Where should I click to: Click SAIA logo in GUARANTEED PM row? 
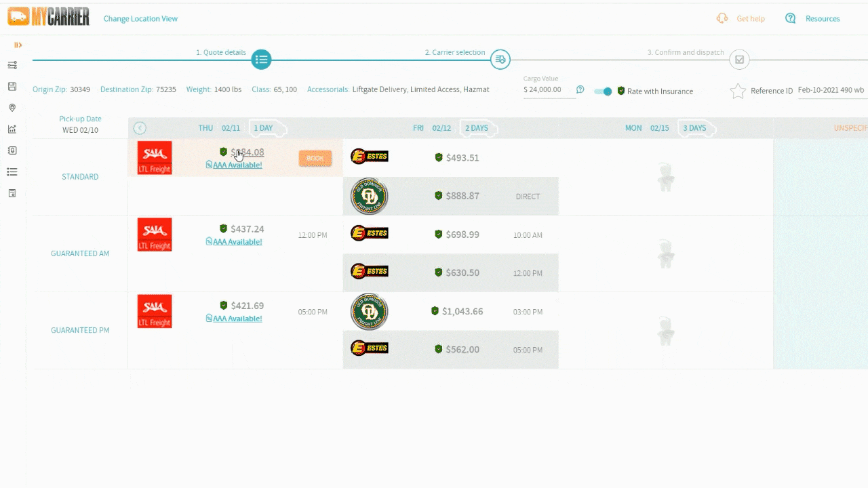155,311
